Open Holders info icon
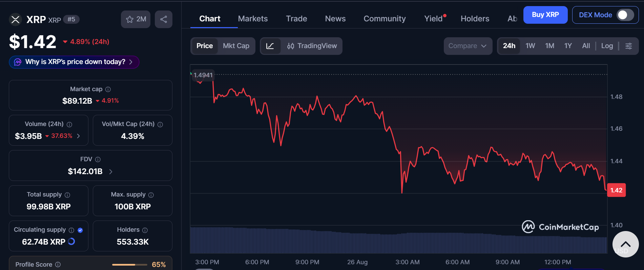Image resolution: width=644 pixels, height=270 pixels. [x=145, y=230]
